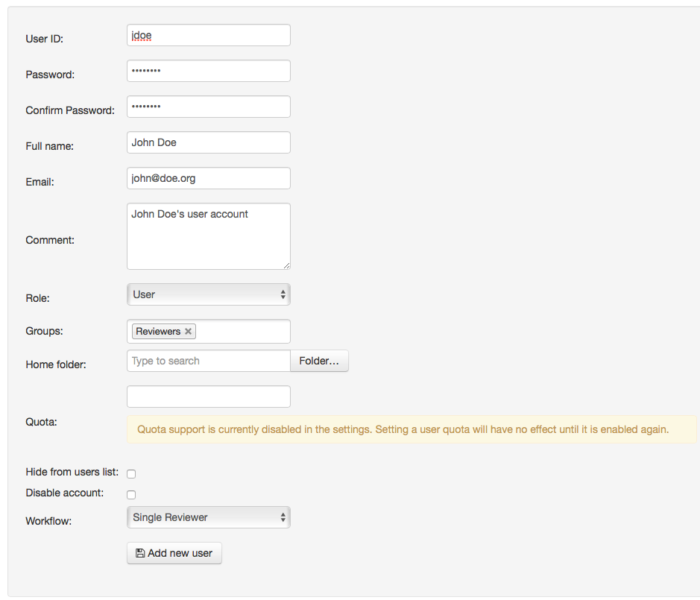Toggle the Disable account checkbox
The width and height of the screenshot is (700, 600).
131,494
